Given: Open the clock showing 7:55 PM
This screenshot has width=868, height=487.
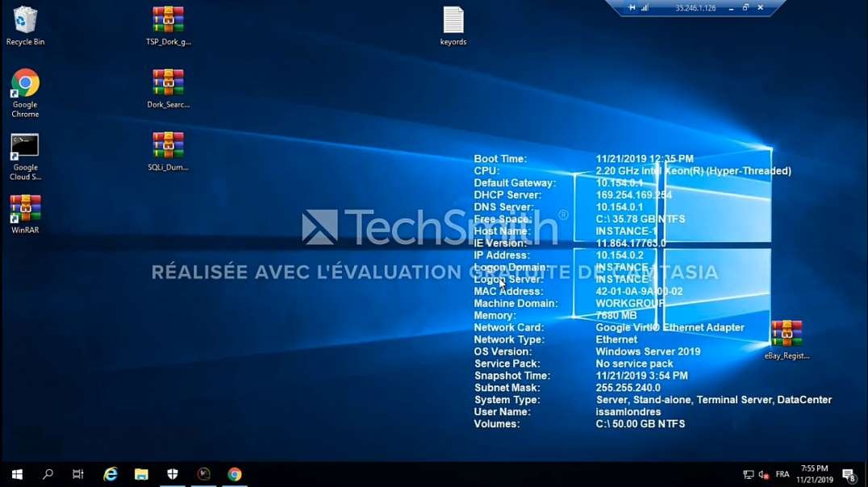Looking at the screenshot, I should (814, 474).
